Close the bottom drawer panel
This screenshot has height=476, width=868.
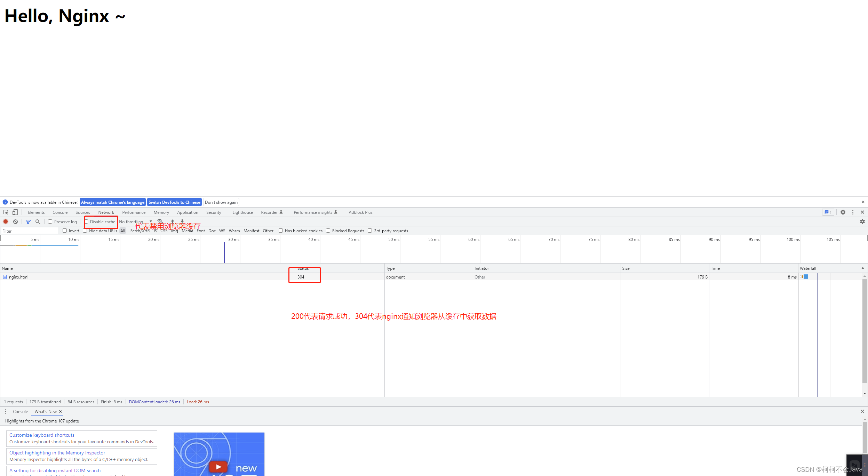tap(862, 411)
